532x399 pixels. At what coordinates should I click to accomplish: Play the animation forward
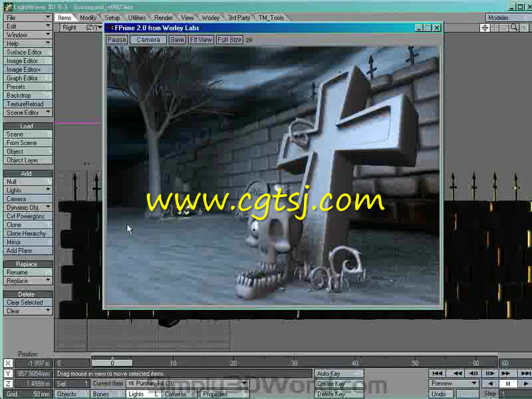click(525, 384)
